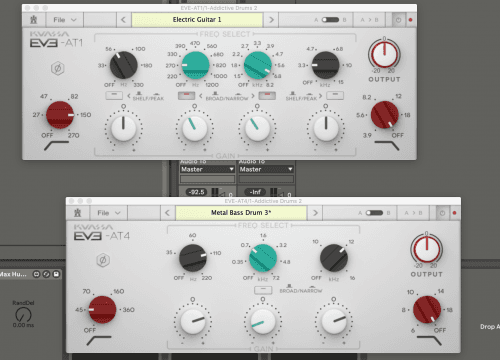500x360 pixels.
Task: Toggle the Broad/Narrow switch in EVE-AT4
Action: pyautogui.click(x=263, y=290)
